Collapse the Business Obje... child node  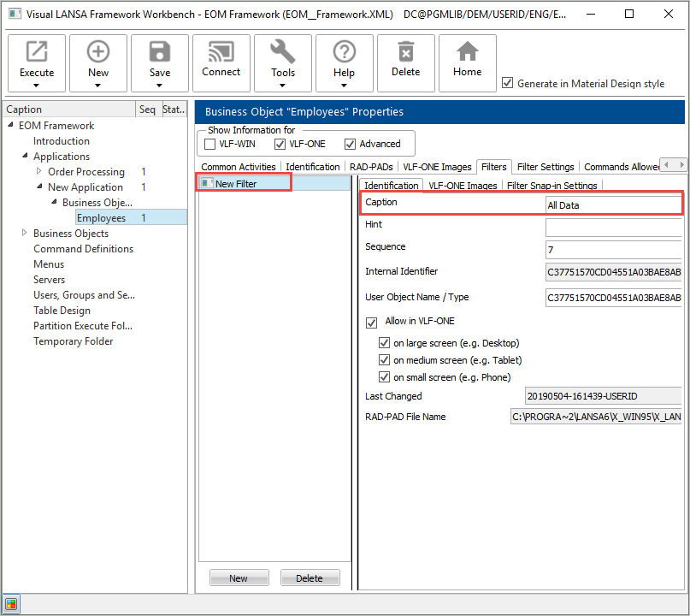pos(54,202)
